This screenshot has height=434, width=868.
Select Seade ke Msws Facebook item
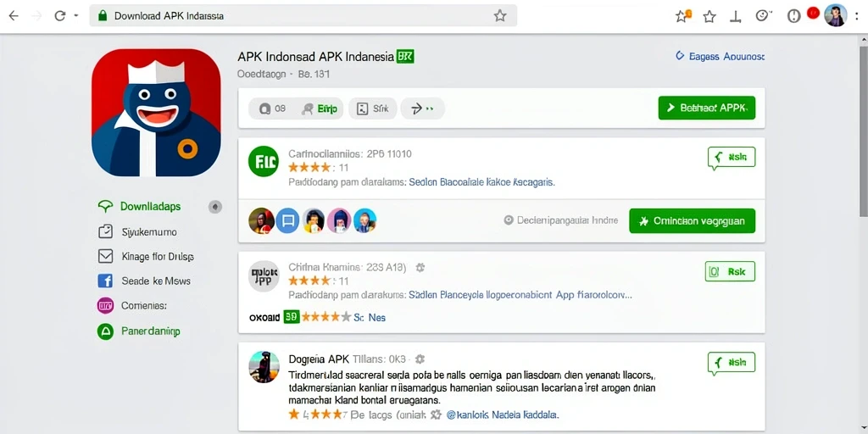(156, 281)
